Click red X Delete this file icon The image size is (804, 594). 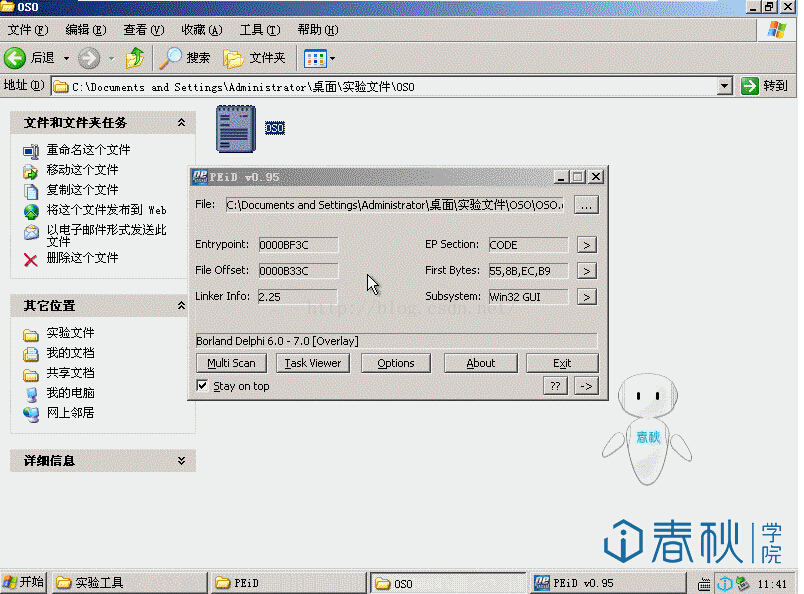point(31,260)
